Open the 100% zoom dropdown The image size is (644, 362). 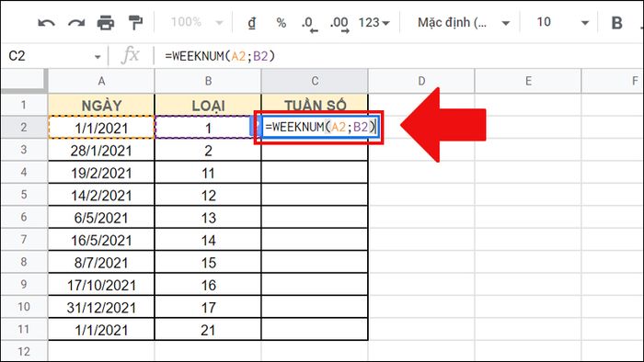[197, 22]
